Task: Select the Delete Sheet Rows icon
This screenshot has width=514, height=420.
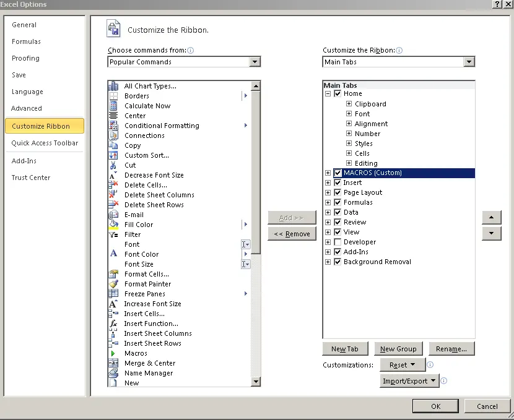Action: pos(113,205)
